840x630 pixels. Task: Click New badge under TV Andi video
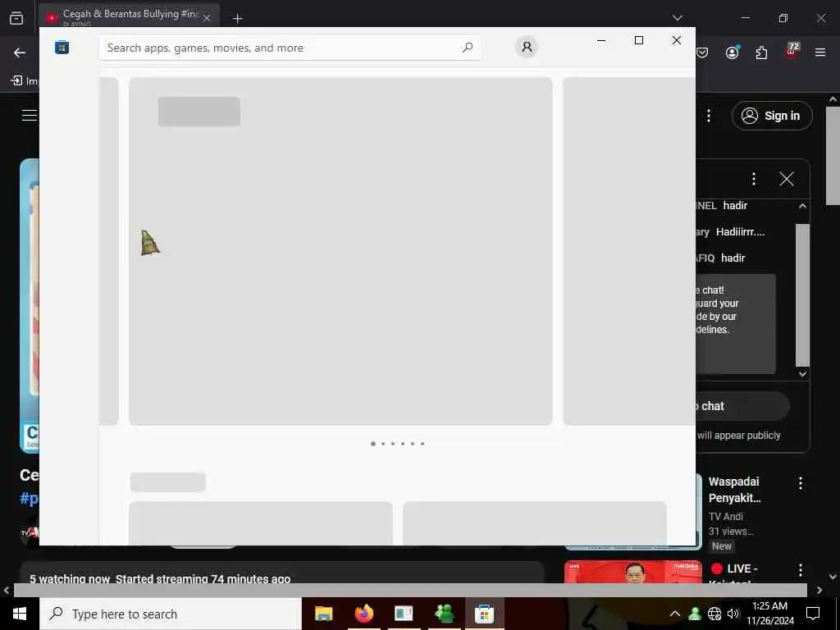coord(722,546)
